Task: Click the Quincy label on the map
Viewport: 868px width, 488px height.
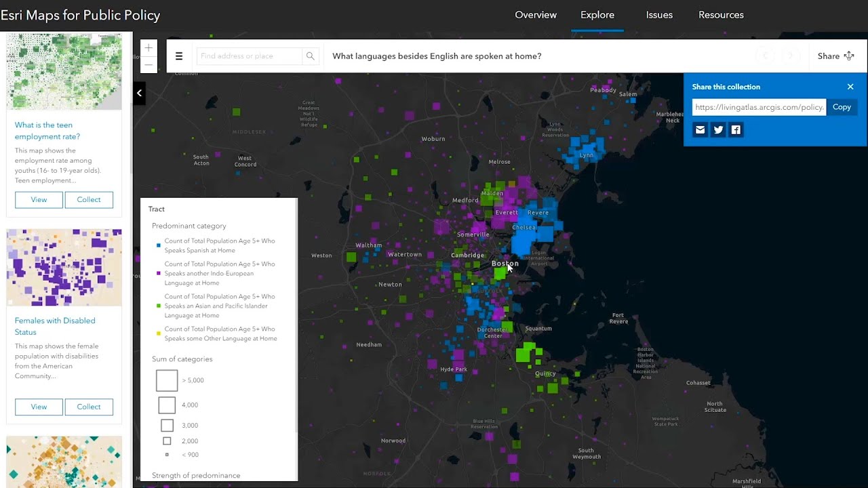Action: click(545, 373)
